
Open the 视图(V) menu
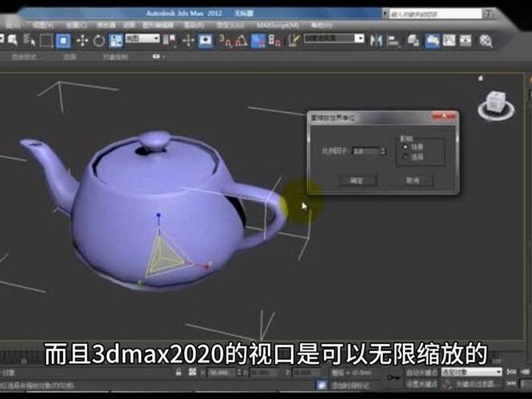(x=43, y=25)
